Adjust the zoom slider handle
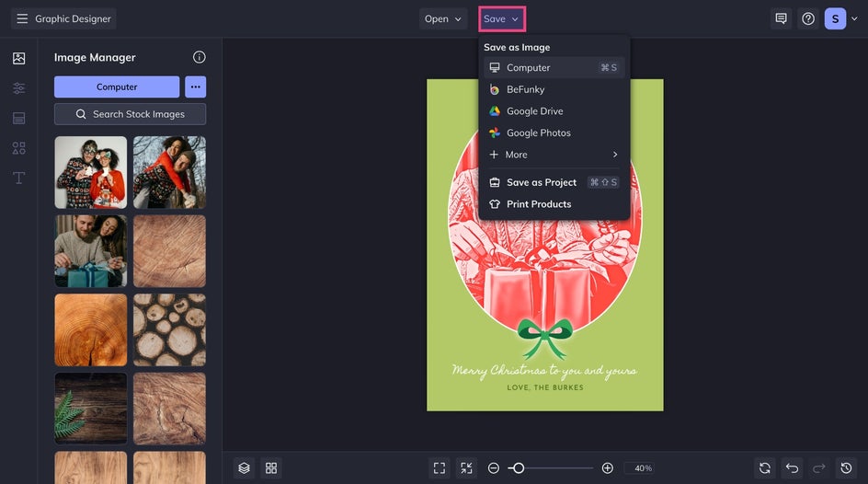The width and height of the screenshot is (868, 484). coord(519,468)
